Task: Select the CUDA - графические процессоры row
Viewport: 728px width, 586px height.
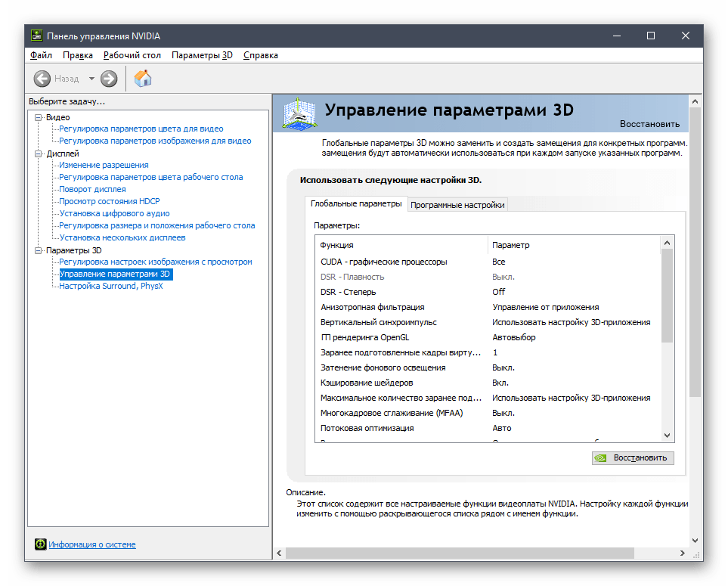Action: (488, 262)
